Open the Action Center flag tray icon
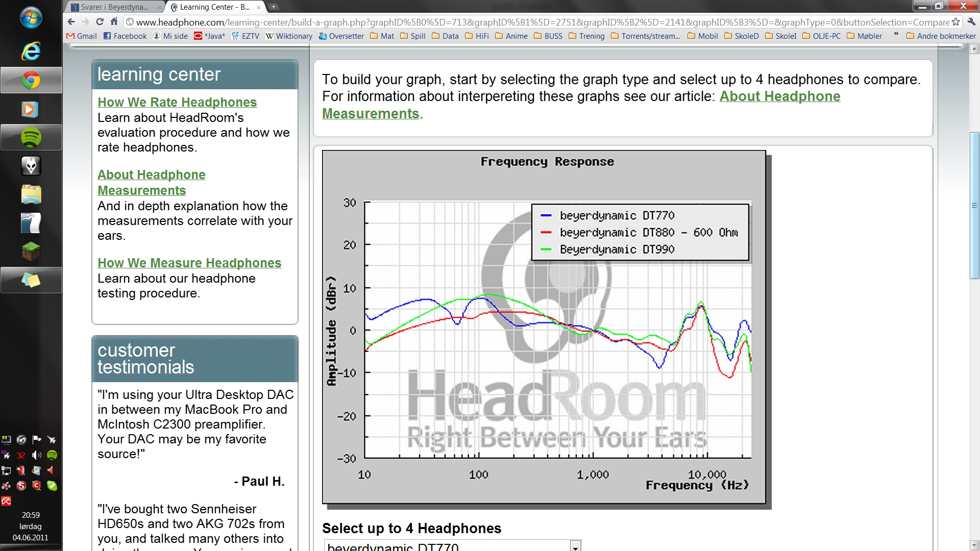Image resolution: width=980 pixels, height=551 pixels. (37, 439)
